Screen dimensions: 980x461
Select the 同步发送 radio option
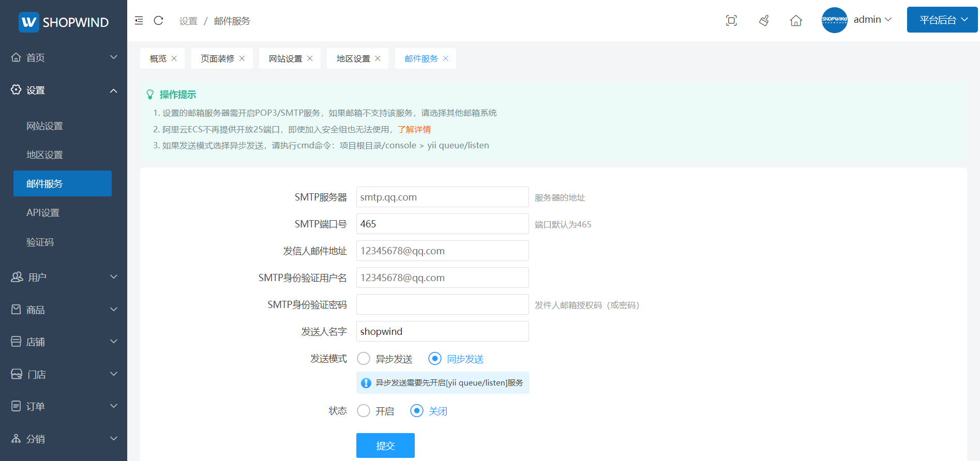tap(456, 359)
